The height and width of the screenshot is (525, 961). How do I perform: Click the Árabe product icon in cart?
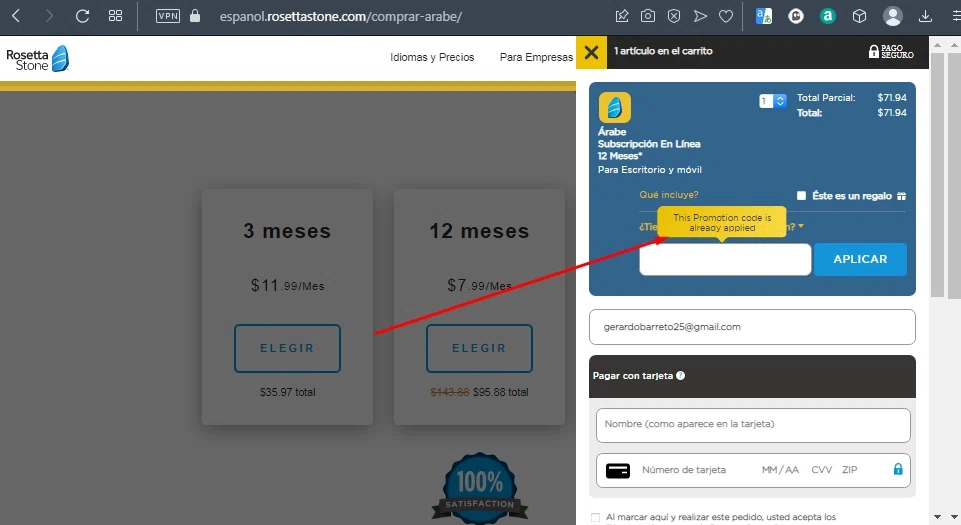tap(615, 108)
